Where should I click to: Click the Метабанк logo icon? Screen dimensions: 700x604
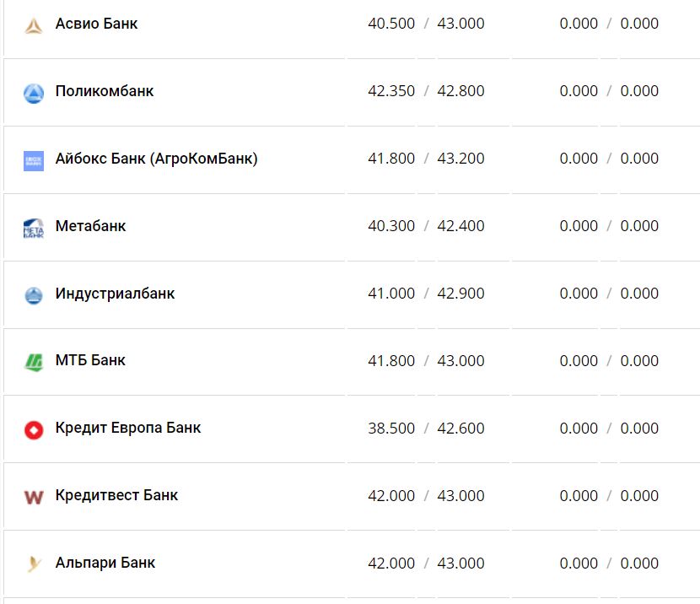[33, 228]
